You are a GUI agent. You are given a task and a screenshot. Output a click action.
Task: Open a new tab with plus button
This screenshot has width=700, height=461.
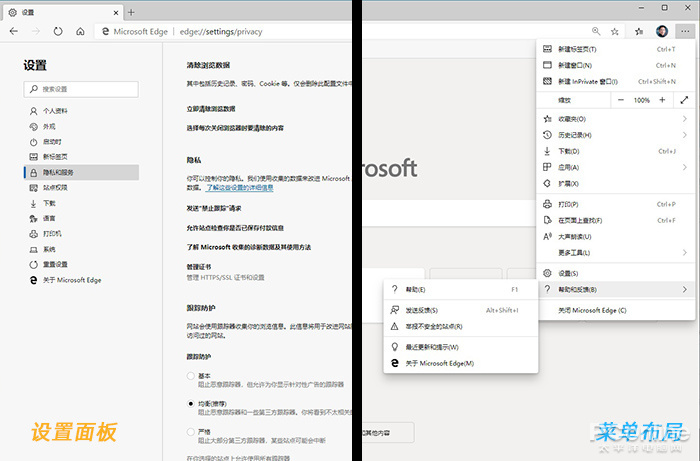coord(131,12)
